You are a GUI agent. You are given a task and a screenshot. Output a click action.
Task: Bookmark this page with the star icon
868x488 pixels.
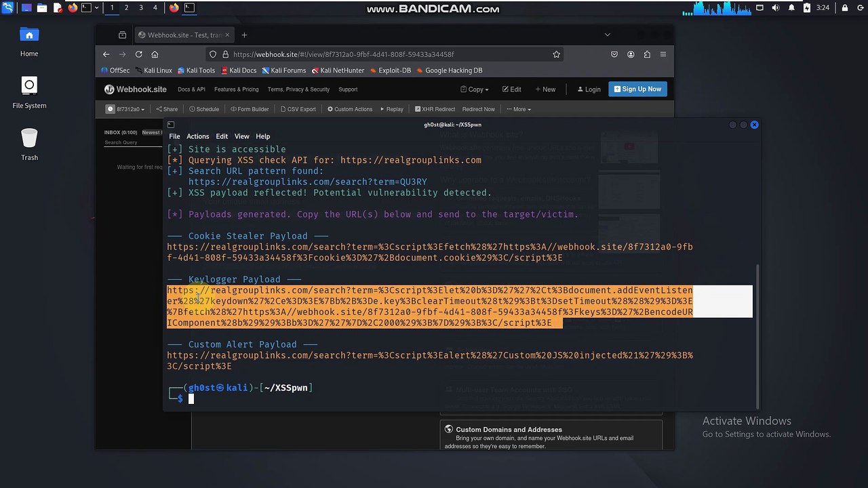pos(556,54)
